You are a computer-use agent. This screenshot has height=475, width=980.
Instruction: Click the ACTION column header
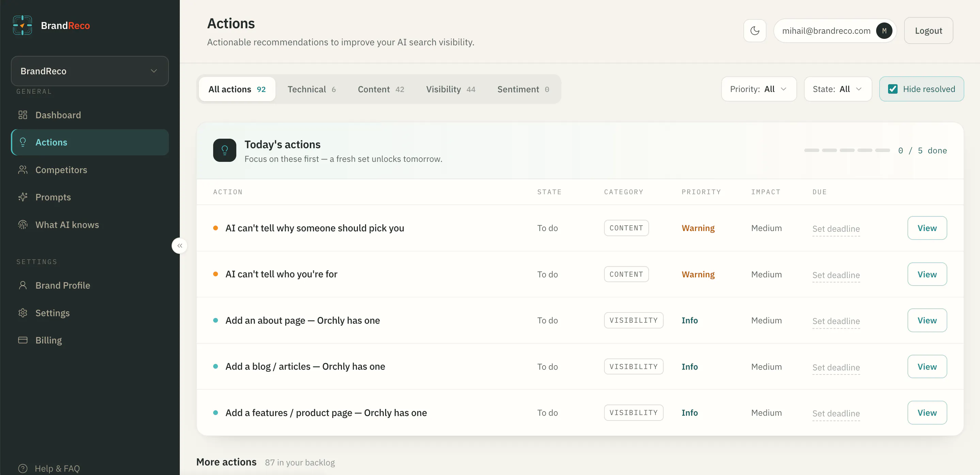coord(227,192)
